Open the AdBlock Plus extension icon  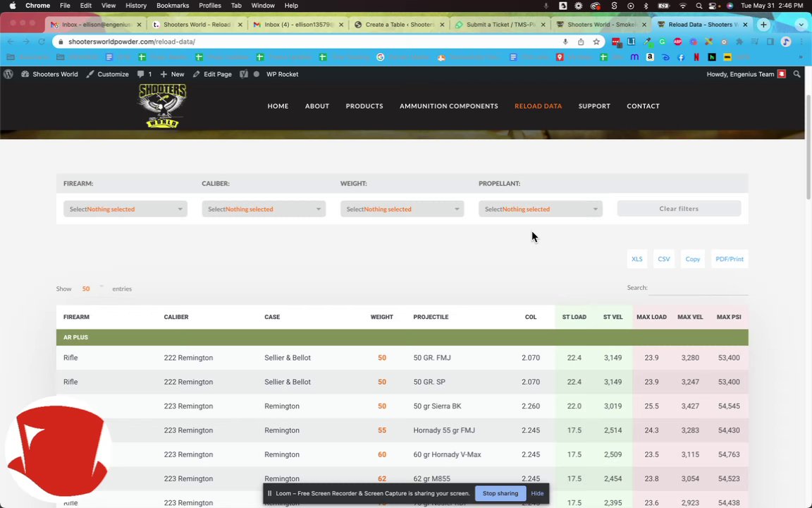(x=677, y=42)
